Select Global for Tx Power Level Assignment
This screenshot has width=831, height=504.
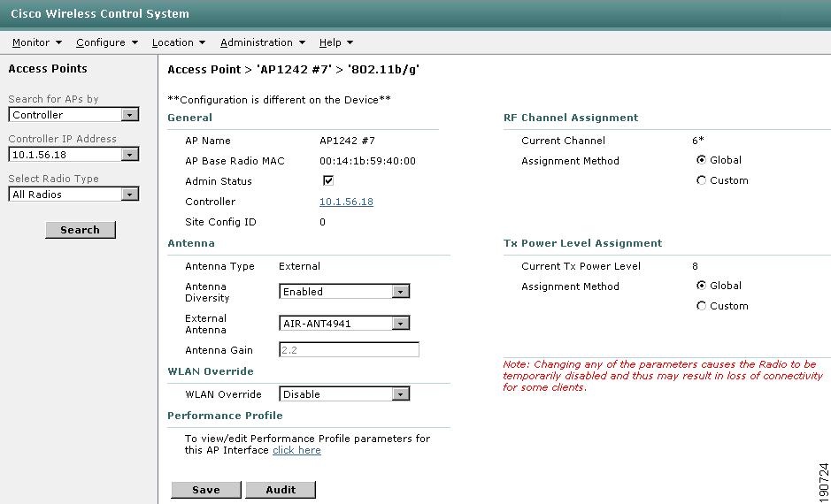coord(701,286)
